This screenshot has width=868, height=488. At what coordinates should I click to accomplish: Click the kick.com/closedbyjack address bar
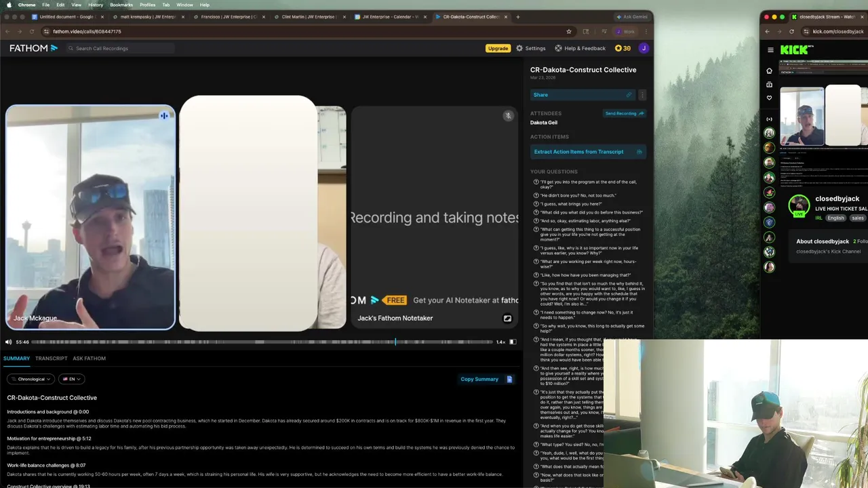pos(835,31)
